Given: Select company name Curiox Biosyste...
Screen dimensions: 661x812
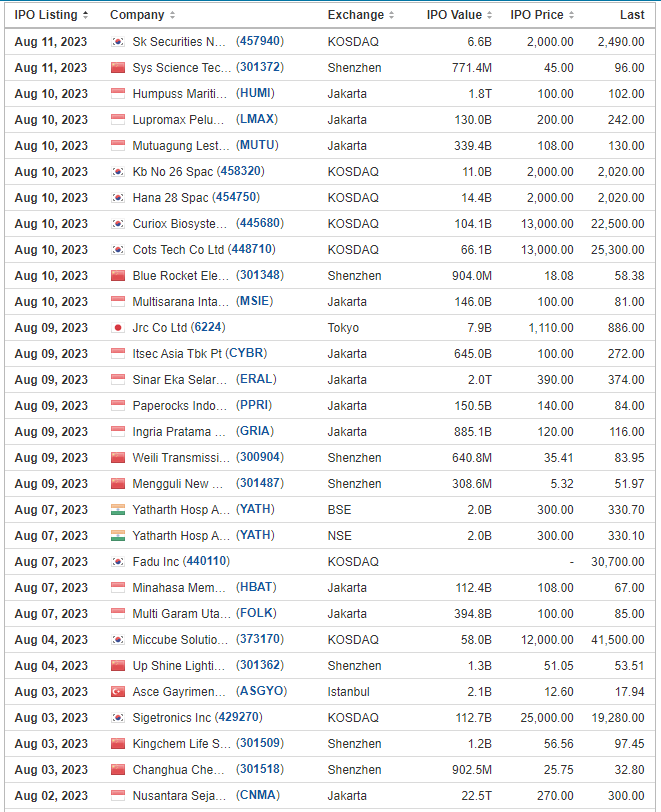Looking at the screenshot, I should tap(180, 224).
